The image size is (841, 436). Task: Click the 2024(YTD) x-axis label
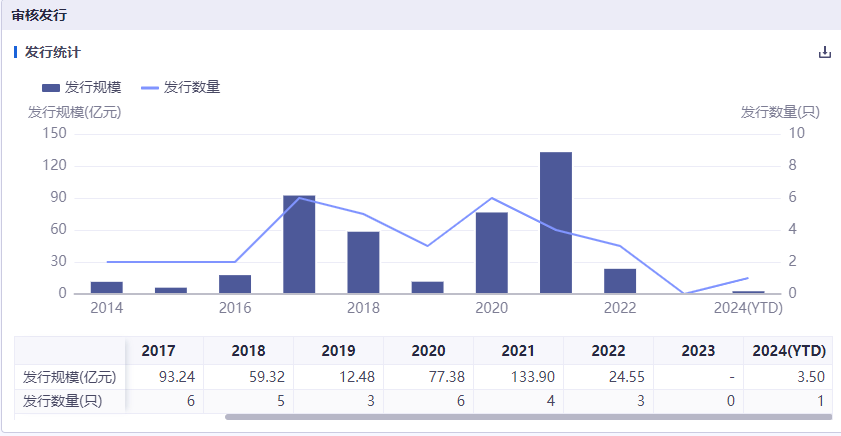[x=748, y=308]
